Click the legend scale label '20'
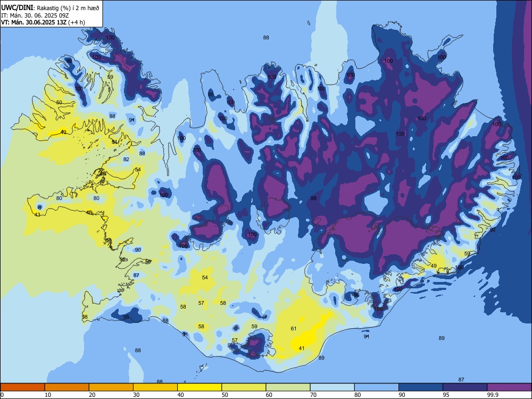This screenshot has height=399, width=532. tap(92, 395)
